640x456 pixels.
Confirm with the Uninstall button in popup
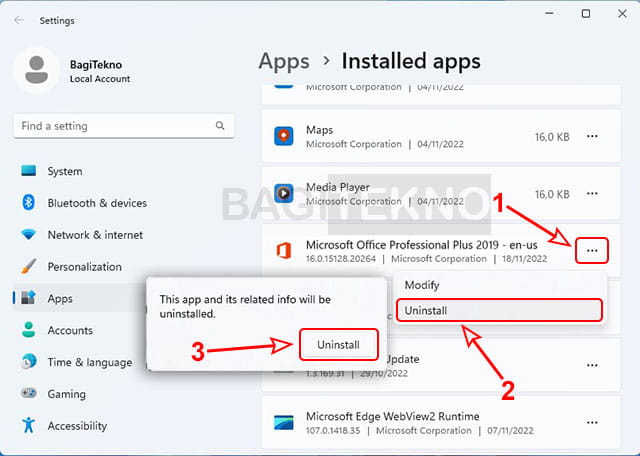pos(338,345)
